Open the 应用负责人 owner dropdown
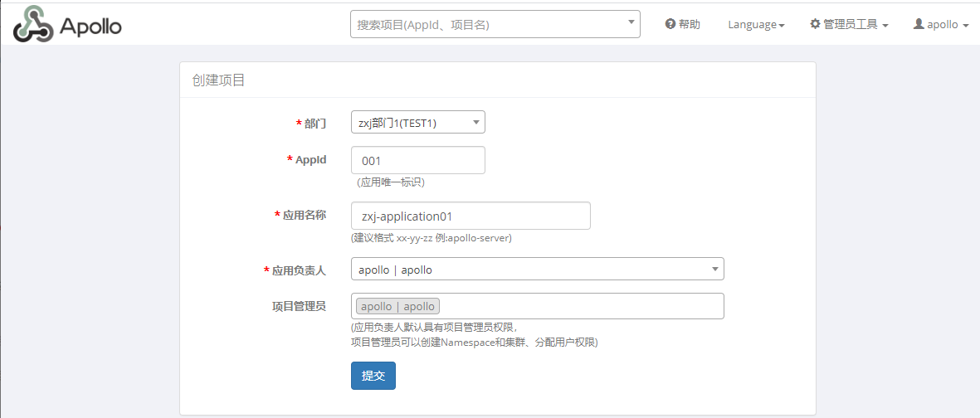The image size is (980, 418). click(x=538, y=269)
